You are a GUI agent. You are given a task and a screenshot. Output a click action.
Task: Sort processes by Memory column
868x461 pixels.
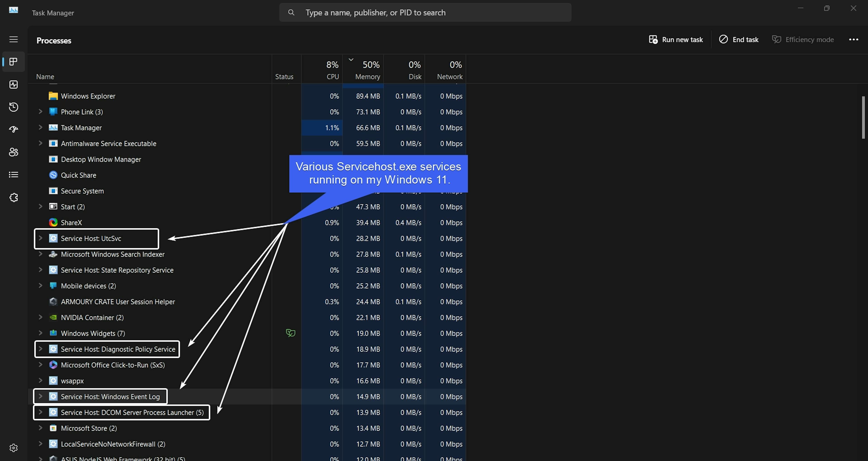click(367, 77)
